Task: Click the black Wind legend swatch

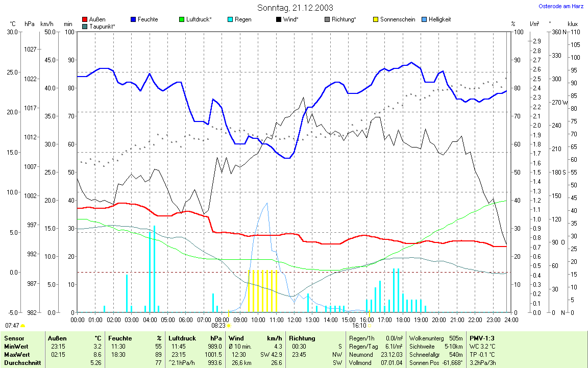Action: tap(279, 20)
